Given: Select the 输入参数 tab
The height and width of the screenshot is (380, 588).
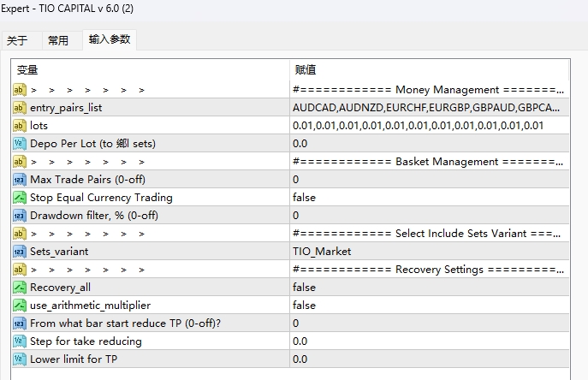Looking at the screenshot, I should pyautogui.click(x=110, y=39).
